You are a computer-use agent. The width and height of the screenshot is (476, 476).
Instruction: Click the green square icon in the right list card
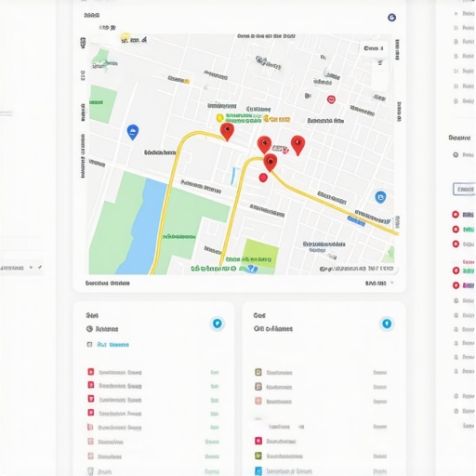click(258, 456)
